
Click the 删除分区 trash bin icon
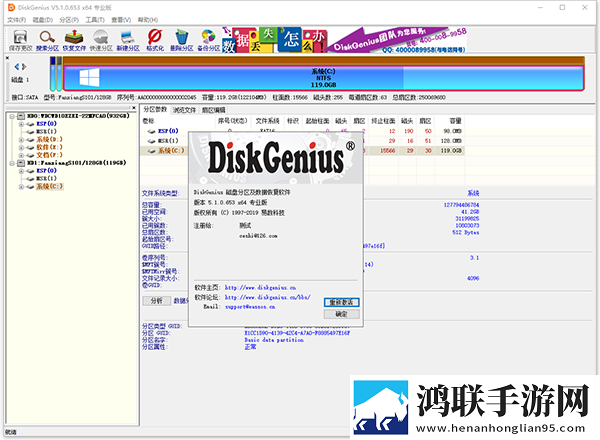[x=182, y=40]
